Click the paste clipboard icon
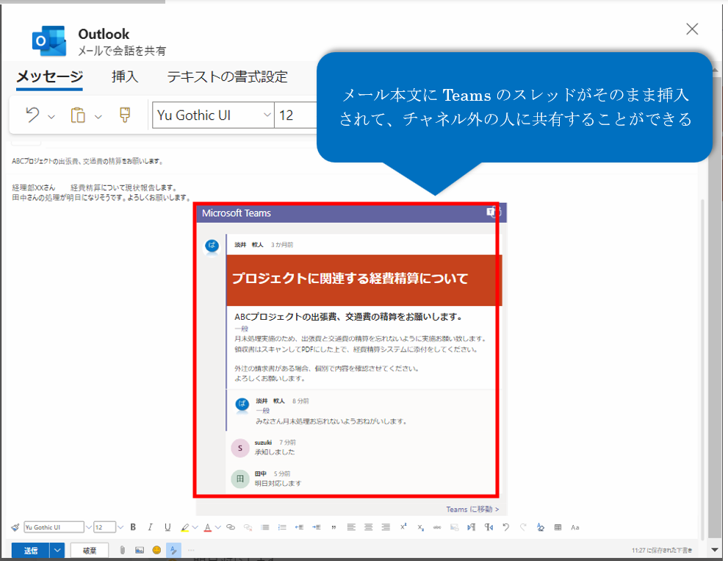This screenshot has height=561, width=728. click(x=78, y=115)
